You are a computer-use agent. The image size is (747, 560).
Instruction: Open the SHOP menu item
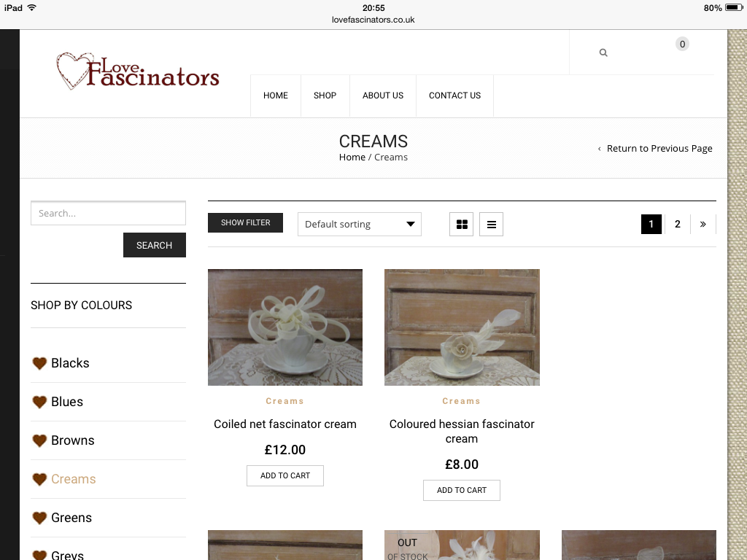(325, 96)
